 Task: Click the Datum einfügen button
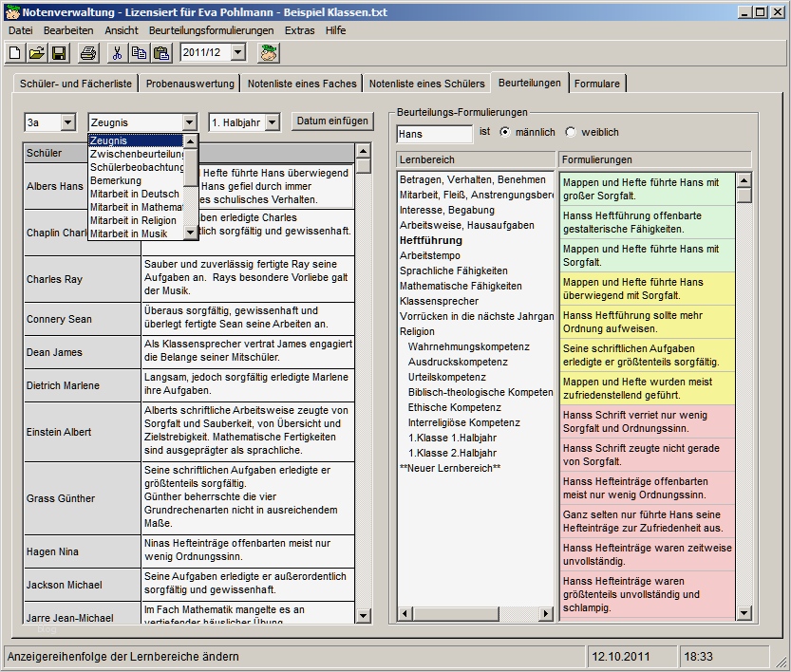[332, 121]
